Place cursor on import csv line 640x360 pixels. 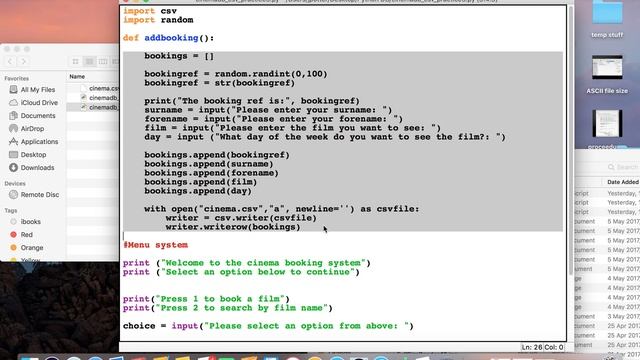(150, 11)
